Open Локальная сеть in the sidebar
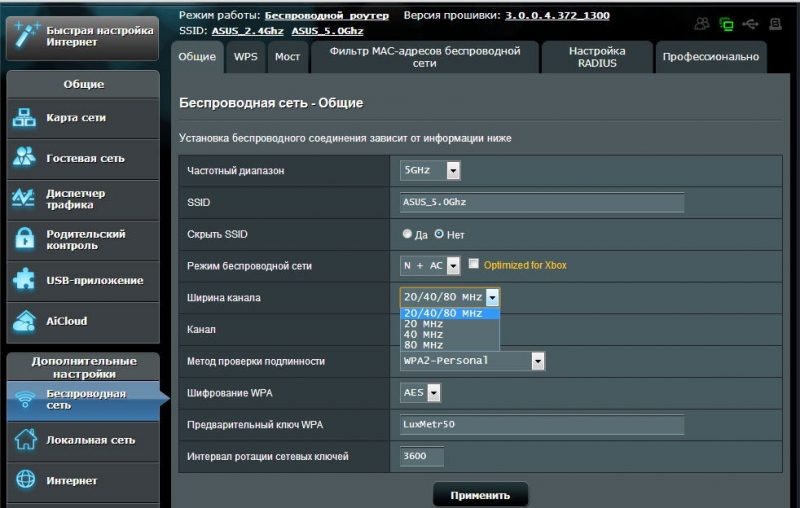 [x=83, y=440]
